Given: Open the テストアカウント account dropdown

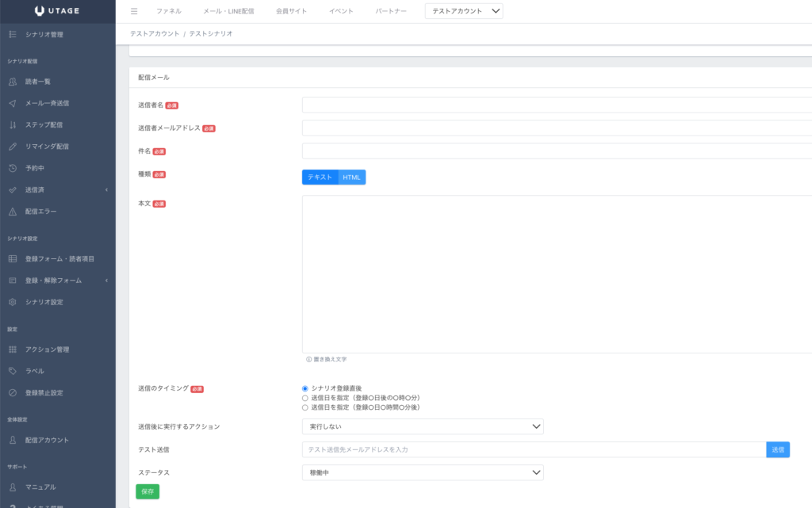Looking at the screenshot, I should 464,11.
